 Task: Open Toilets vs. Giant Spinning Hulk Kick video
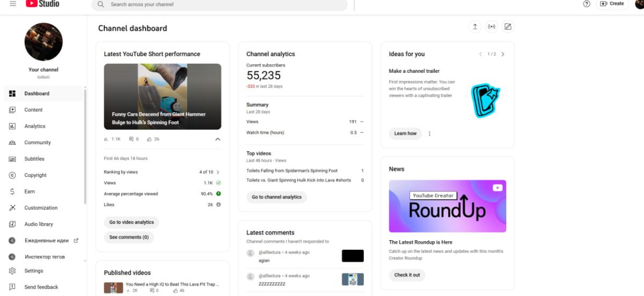298,180
